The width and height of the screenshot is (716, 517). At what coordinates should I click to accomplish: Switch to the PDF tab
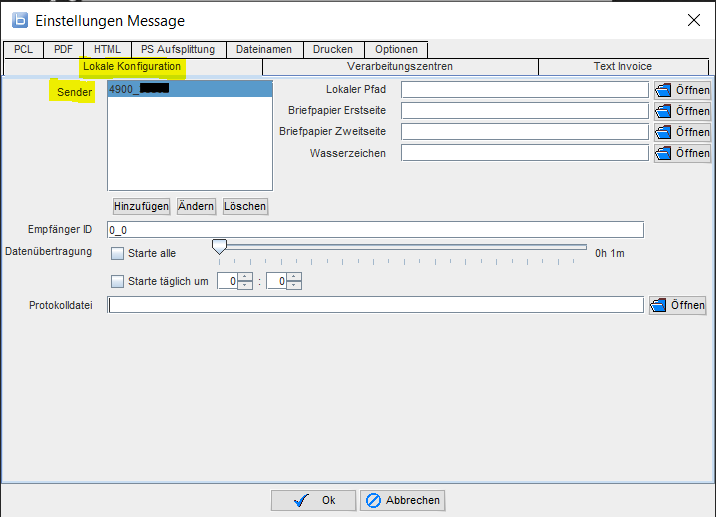[x=62, y=49]
